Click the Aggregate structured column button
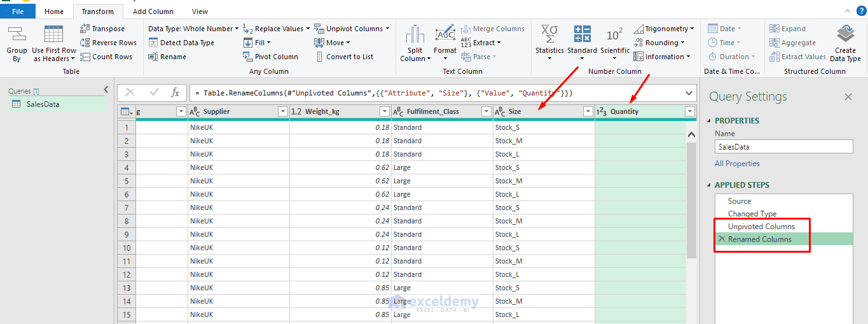Viewport: 868px width, 324px height. (x=792, y=43)
